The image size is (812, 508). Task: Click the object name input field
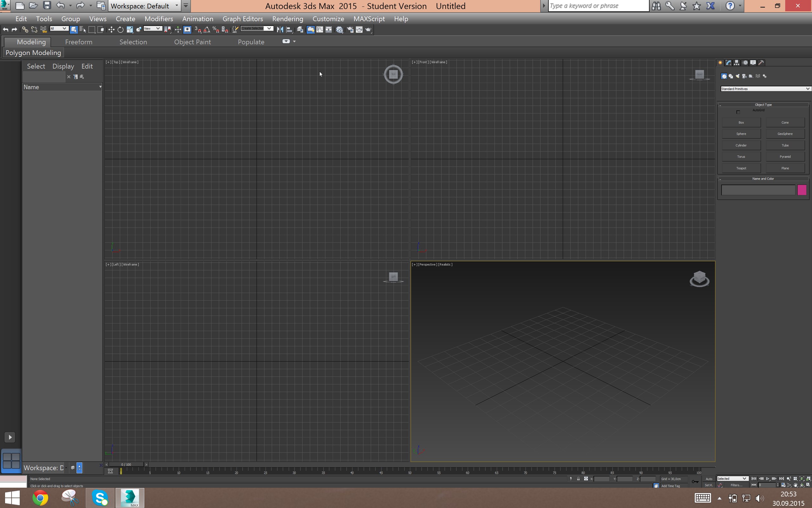(758, 190)
